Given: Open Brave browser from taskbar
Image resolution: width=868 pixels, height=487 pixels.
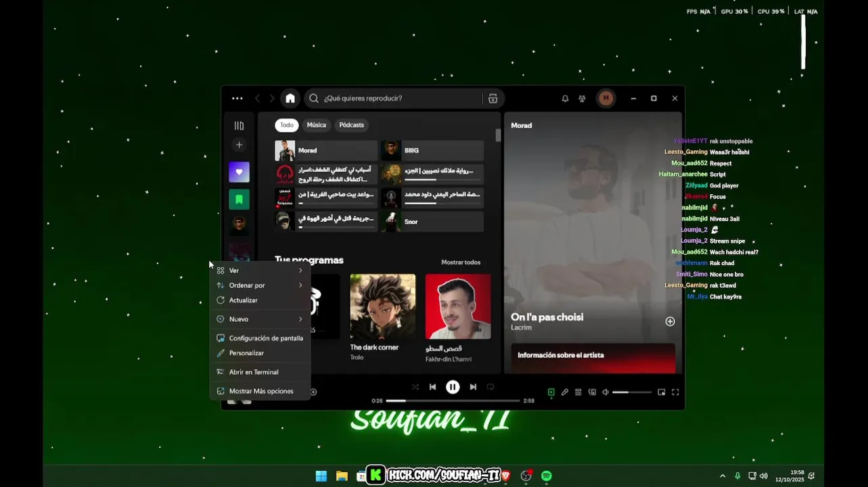Looking at the screenshot, I should coord(505,476).
